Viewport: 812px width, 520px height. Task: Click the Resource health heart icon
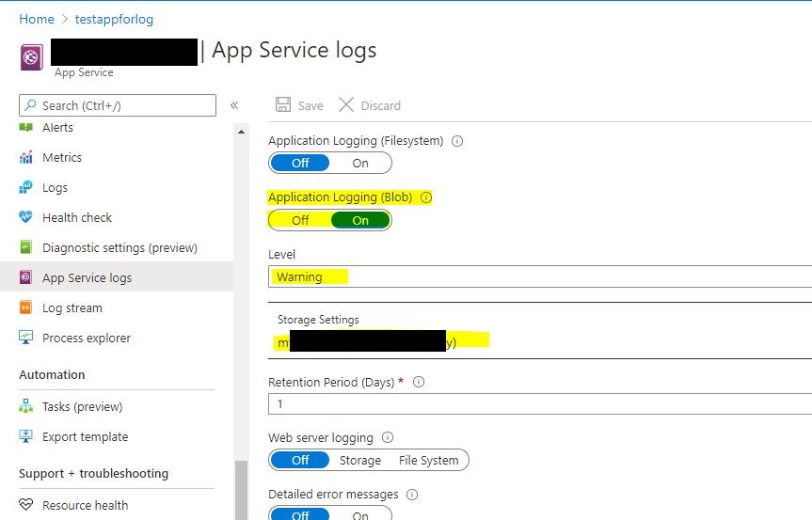pyautogui.click(x=26, y=504)
